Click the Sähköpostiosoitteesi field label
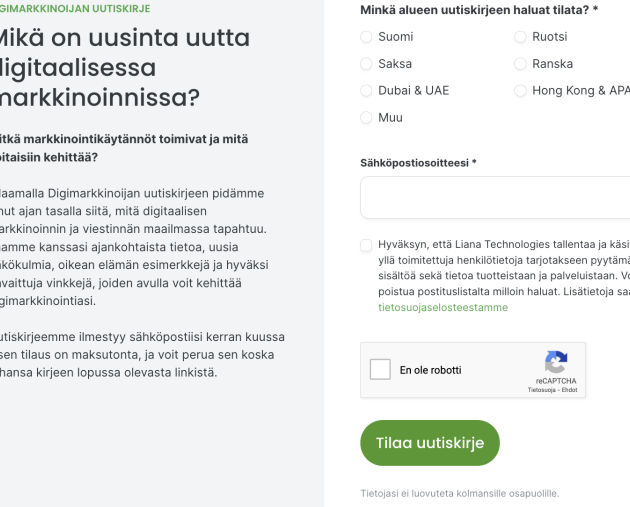The height and width of the screenshot is (507, 630). pyautogui.click(x=418, y=163)
